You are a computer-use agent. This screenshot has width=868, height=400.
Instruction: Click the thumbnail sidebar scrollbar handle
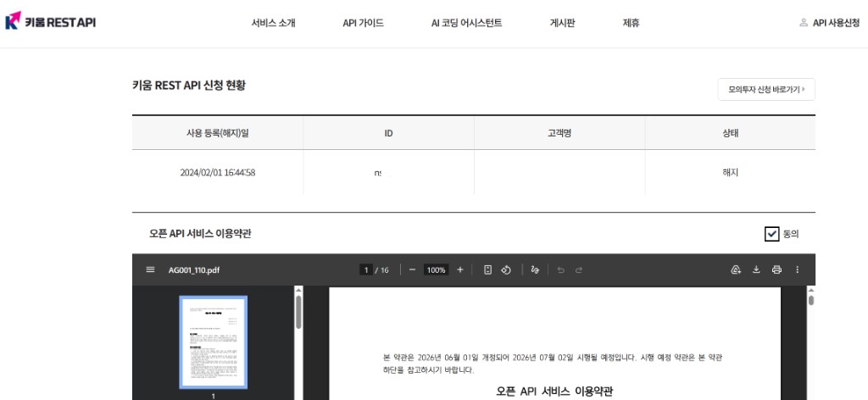click(298, 312)
